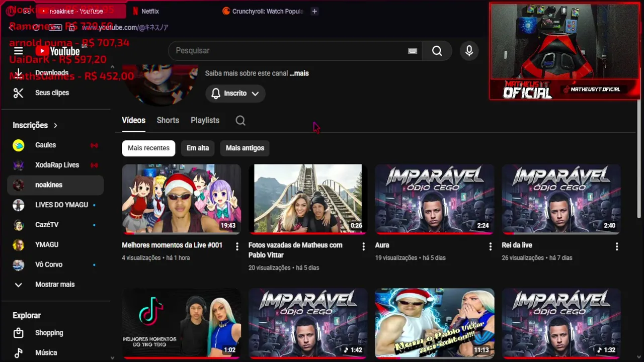Reload the page in the browser
Image resolution: width=644 pixels, height=362 pixels.
(x=36, y=28)
